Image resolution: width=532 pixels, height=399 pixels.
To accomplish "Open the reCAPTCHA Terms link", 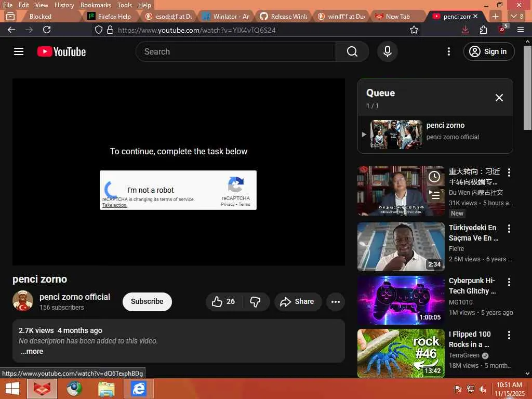I will pos(244,204).
